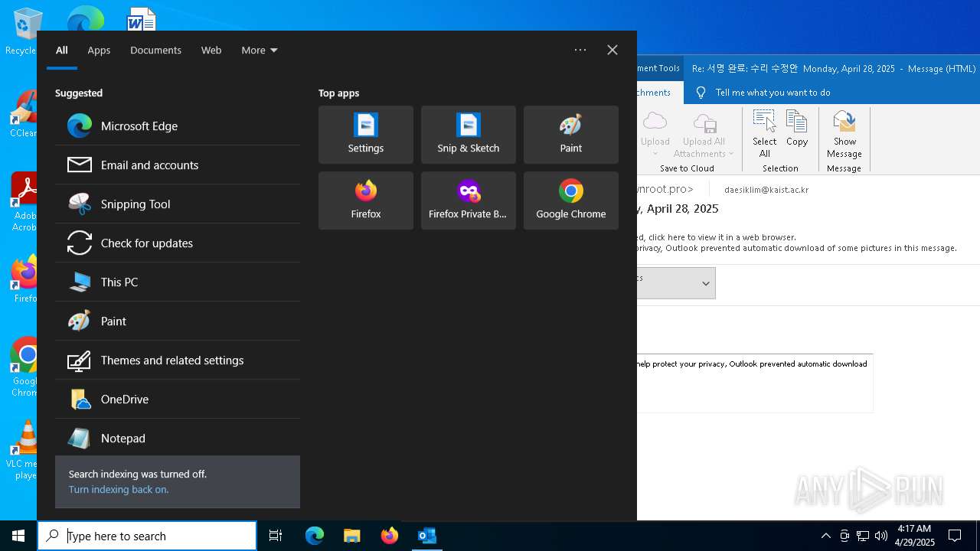
Task: Open the Windows Start menu
Action: point(18,536)
